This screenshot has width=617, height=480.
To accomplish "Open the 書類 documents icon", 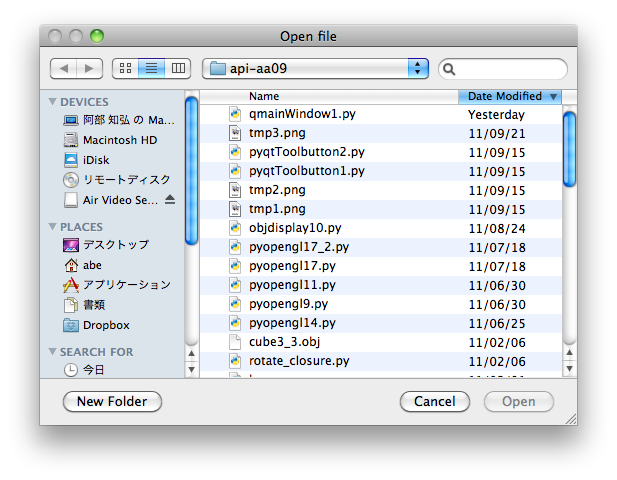I will point(71,305).
